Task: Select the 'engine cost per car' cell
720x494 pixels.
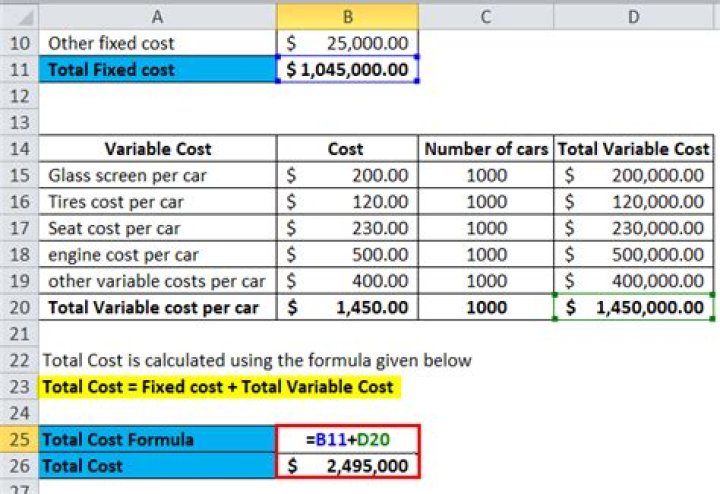Action: point(158,254)
